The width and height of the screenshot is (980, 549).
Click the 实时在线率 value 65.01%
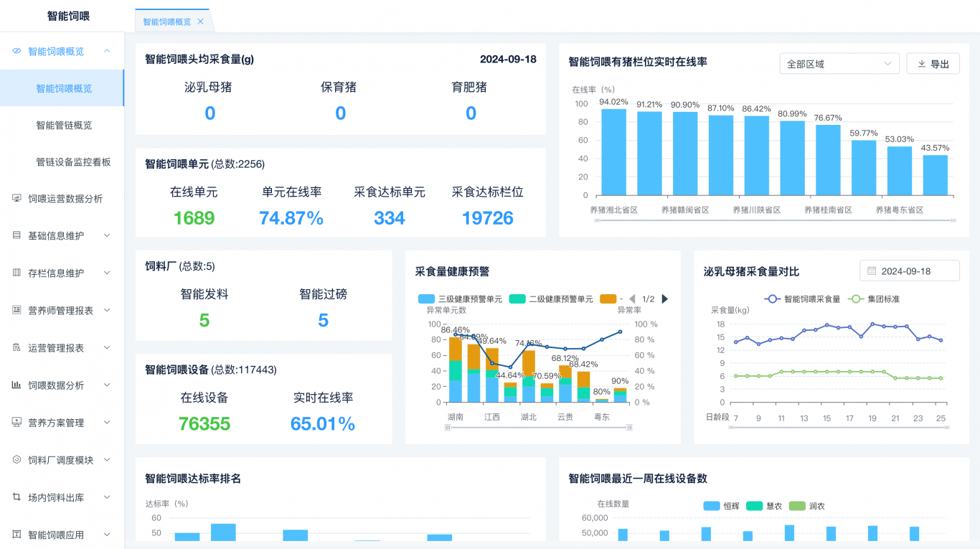point(323,423)
